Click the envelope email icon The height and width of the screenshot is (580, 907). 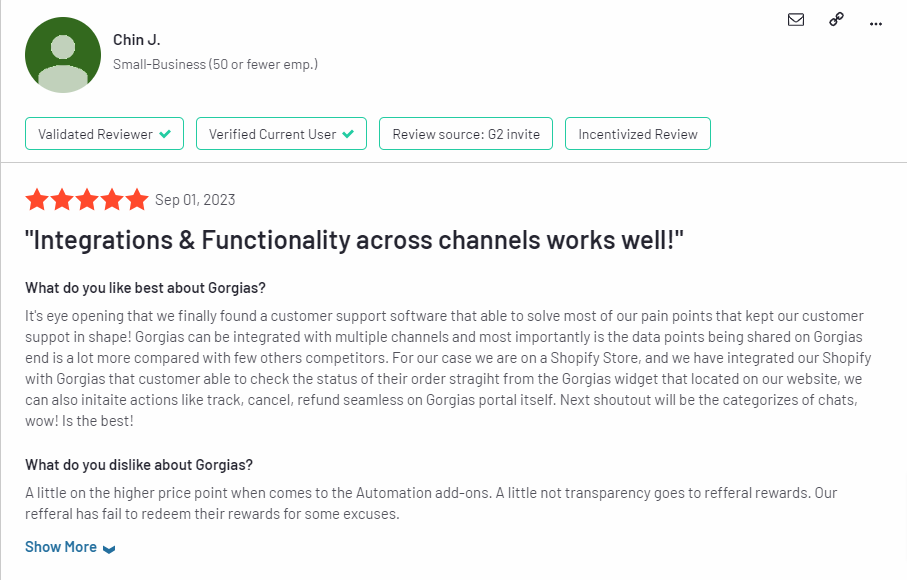coord(796,20)
